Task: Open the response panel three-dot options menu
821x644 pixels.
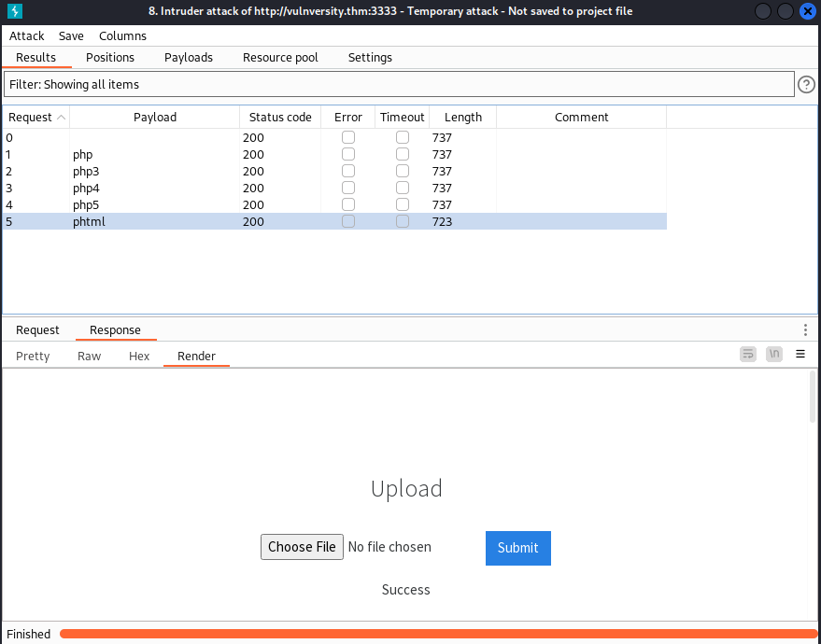Action: (805, 329)
